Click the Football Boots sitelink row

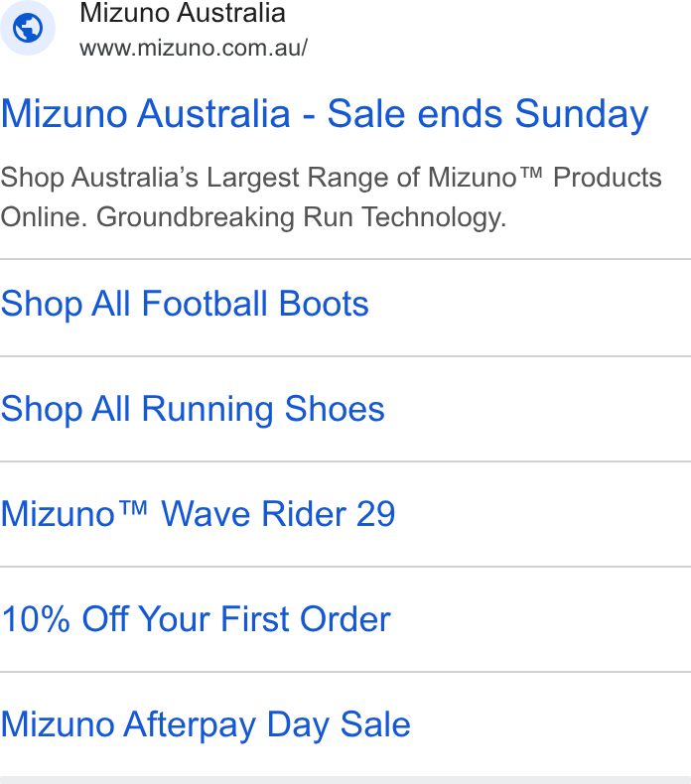pos(345,308)
